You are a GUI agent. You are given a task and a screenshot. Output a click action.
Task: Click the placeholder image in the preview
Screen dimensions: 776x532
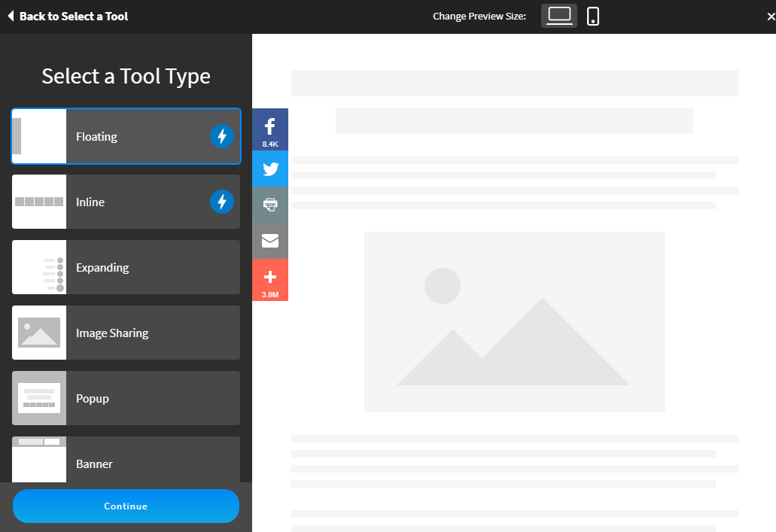[x=514, y=322]
